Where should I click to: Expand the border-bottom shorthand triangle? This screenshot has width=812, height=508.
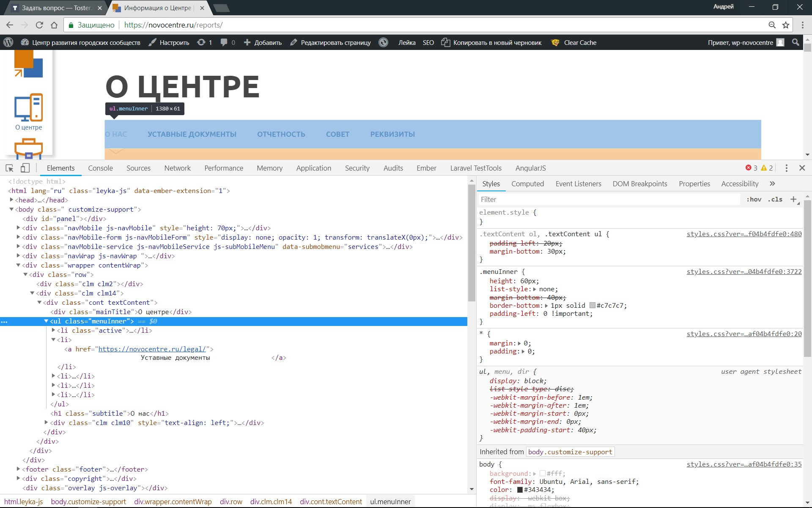coord(546,306)
